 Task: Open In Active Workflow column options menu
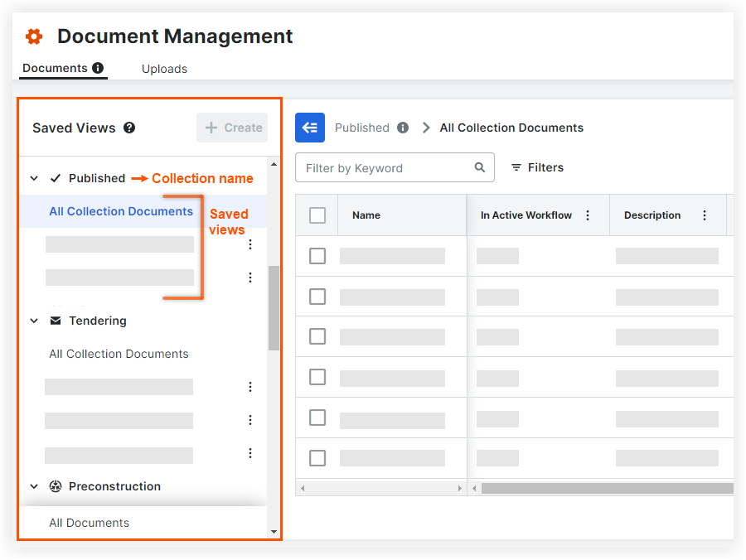(x=588, y=215)
